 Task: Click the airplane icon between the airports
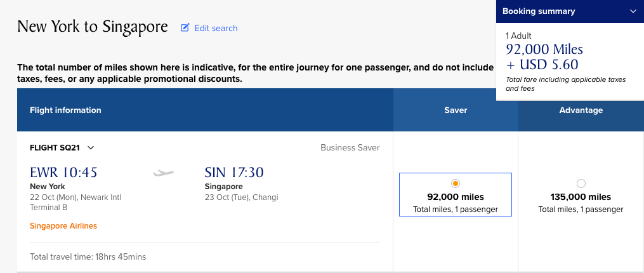pyautogui.click(x=164, y=173)
